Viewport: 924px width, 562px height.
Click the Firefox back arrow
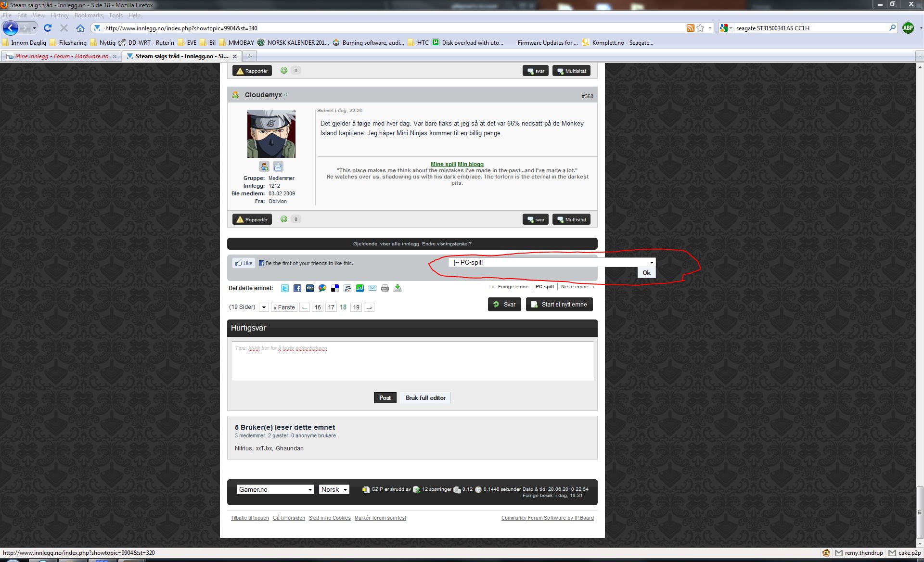coord(11,28)
